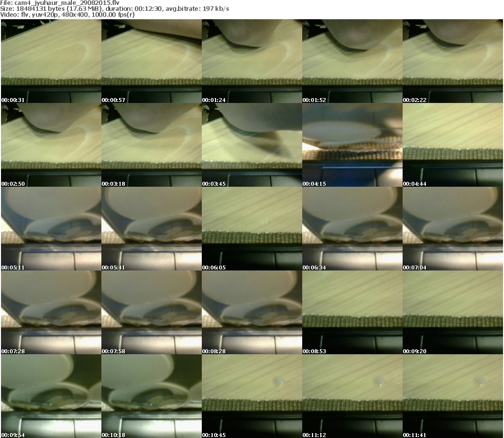Click the frame stamped 00:08:53
The height and width of the screenshot is (438, 504).
352,312
